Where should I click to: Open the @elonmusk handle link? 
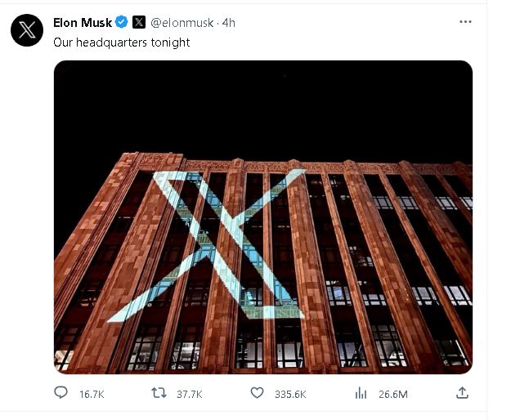click(182, 23)
